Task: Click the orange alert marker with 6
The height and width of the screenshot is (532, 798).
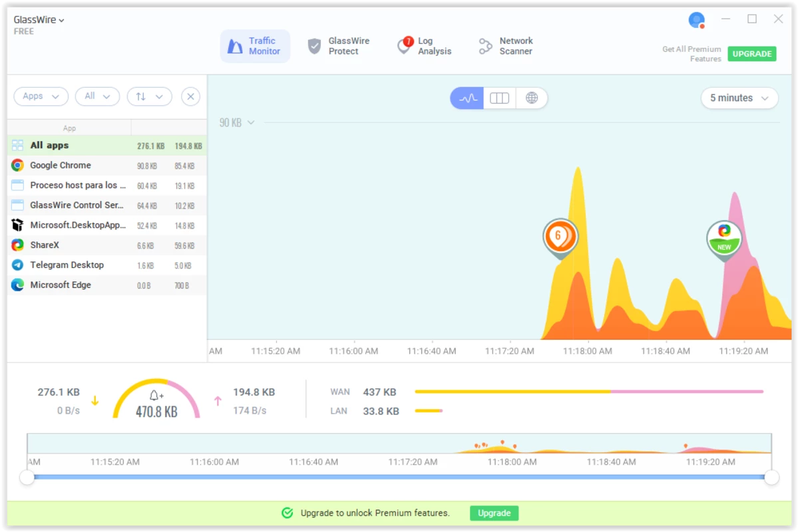Action: click(x=559, y=235)
